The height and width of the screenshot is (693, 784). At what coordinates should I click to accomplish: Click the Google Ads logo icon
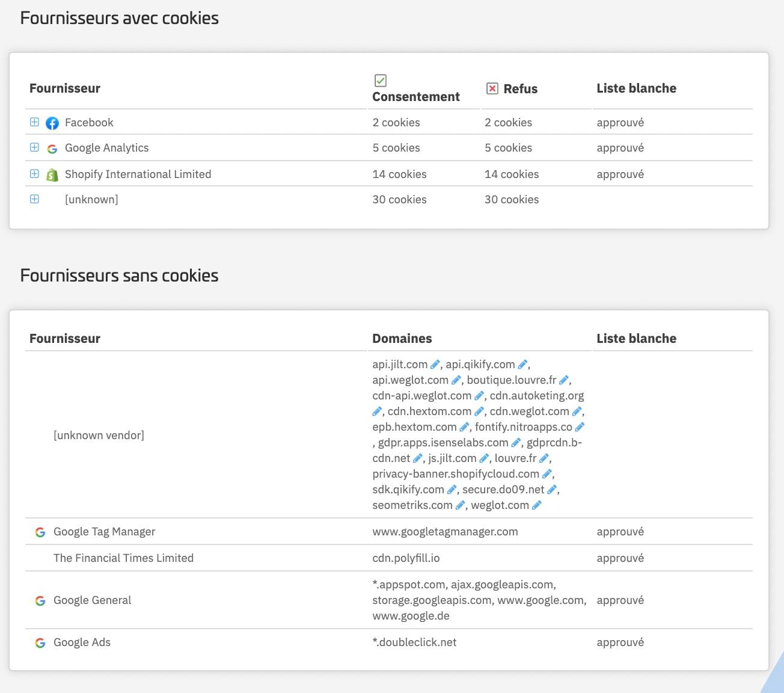(40, 643)
